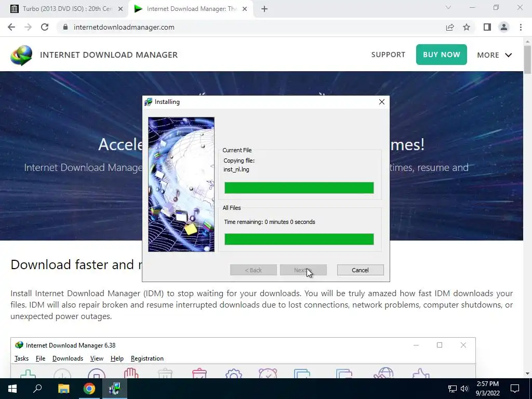Open network status tray icon
Image resolution: width=532 pixels, height=399 pixels.
453,389
